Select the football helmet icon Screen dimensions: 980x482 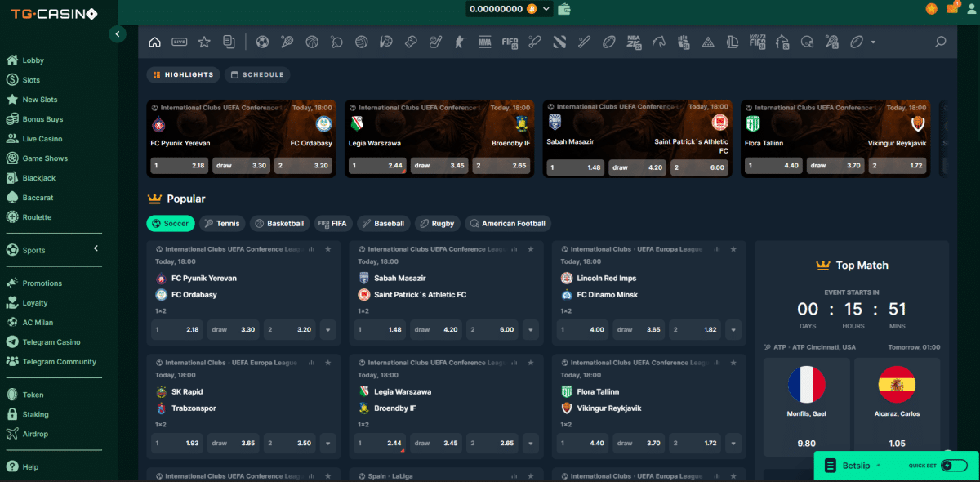pyautogui.click(x=807, y=42)
